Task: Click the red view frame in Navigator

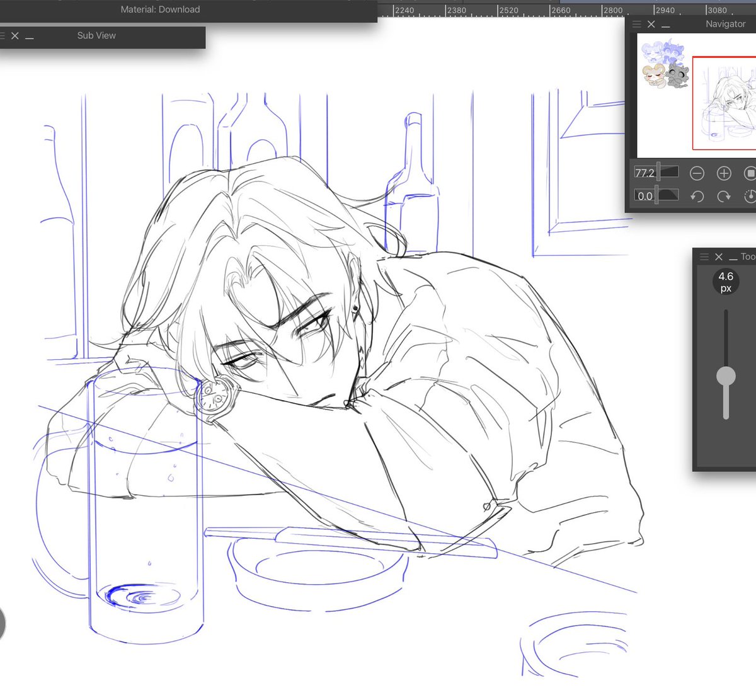Action: point(724,103)
